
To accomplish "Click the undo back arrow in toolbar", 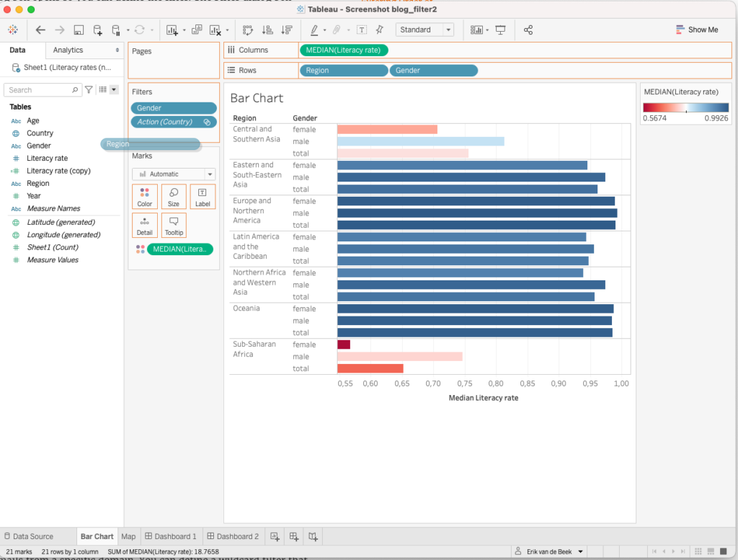I will pyautogui.click(x=40, y=30).
